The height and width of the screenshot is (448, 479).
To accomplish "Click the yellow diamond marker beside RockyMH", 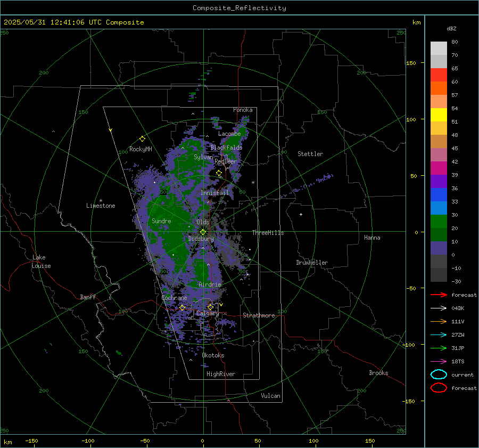I will (x=142, y=139).
